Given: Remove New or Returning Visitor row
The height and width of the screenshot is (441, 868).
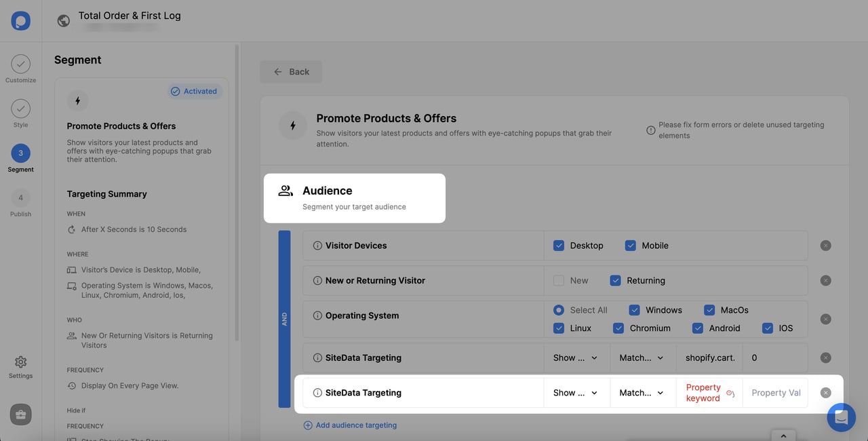Looking at the screenshot, I should pyautogui.click(x=825, y=280).
